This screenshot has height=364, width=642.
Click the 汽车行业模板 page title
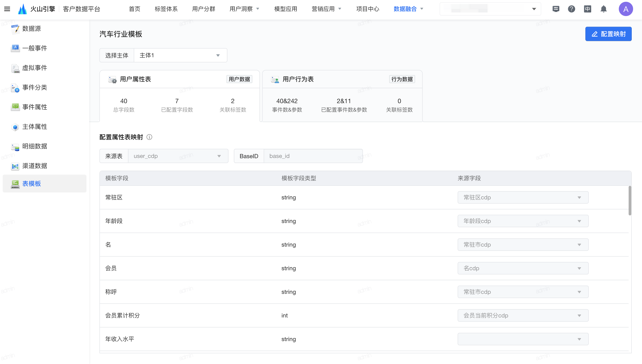click(121, 34)
